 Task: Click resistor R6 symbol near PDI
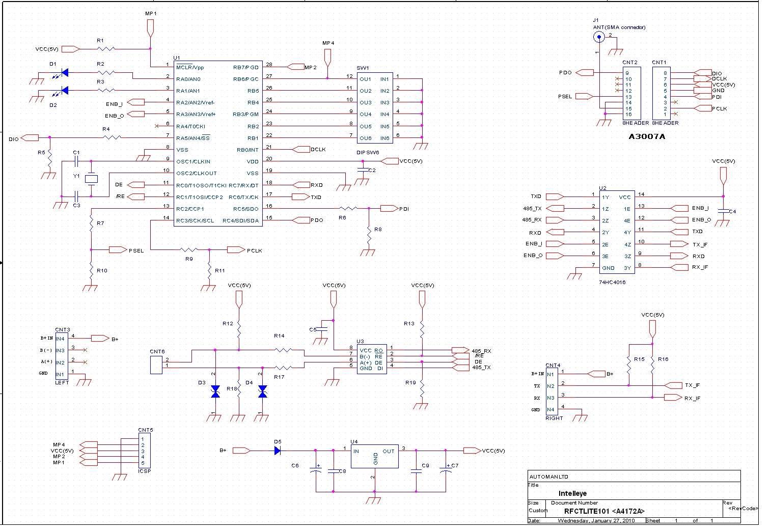[x=348, y=208]
